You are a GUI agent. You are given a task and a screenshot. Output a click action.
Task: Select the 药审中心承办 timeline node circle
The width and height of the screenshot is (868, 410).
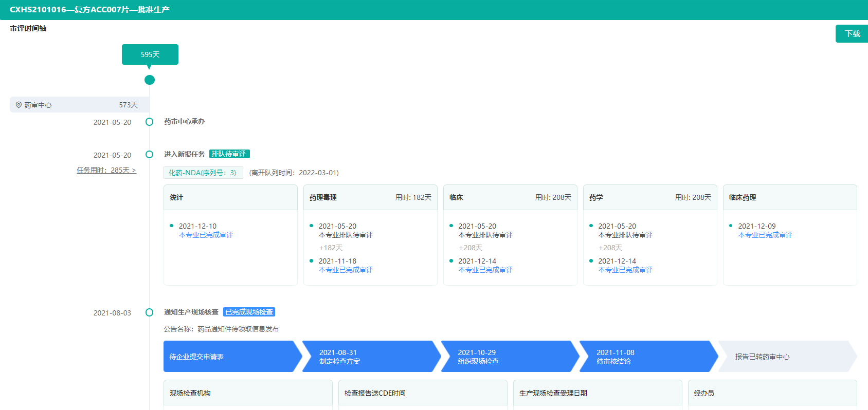(x=149, y=122)
